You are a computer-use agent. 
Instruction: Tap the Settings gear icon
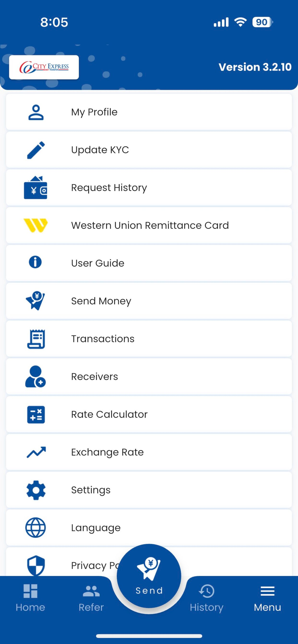(x=36, y=490)
